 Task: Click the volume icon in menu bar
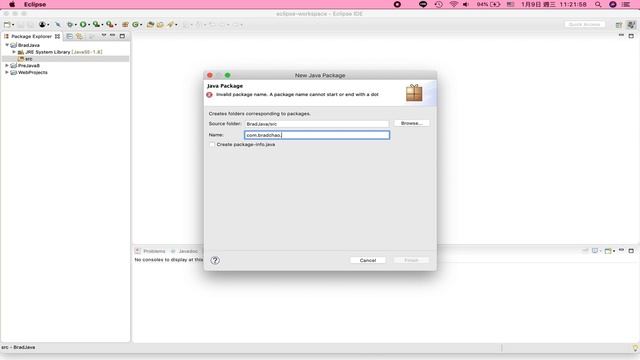pyautogui.click(x=466, y=4)
